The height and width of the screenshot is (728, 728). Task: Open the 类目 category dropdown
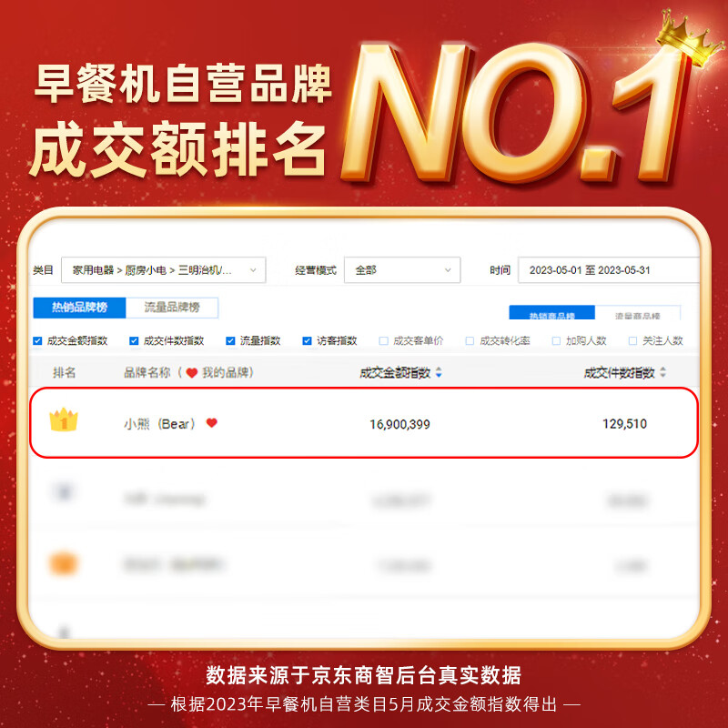(164, 269)
